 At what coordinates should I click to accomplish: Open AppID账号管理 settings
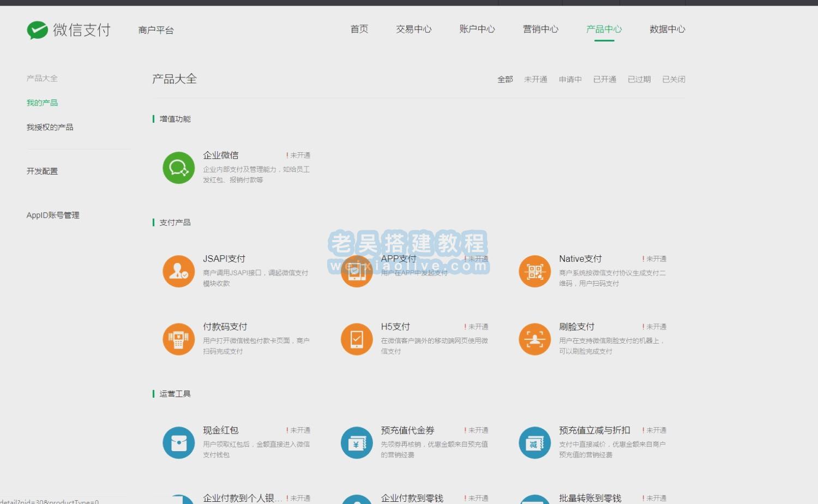click(53, 215)
